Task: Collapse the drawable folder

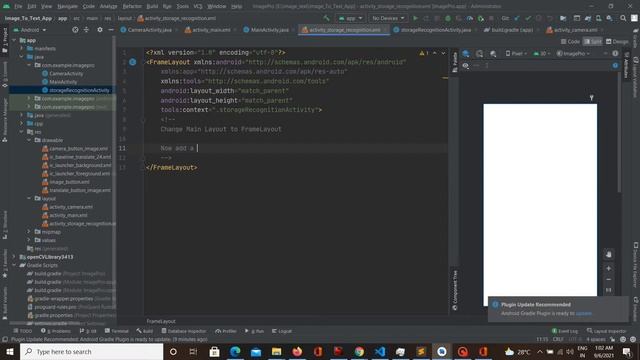Action: point(29,140)
